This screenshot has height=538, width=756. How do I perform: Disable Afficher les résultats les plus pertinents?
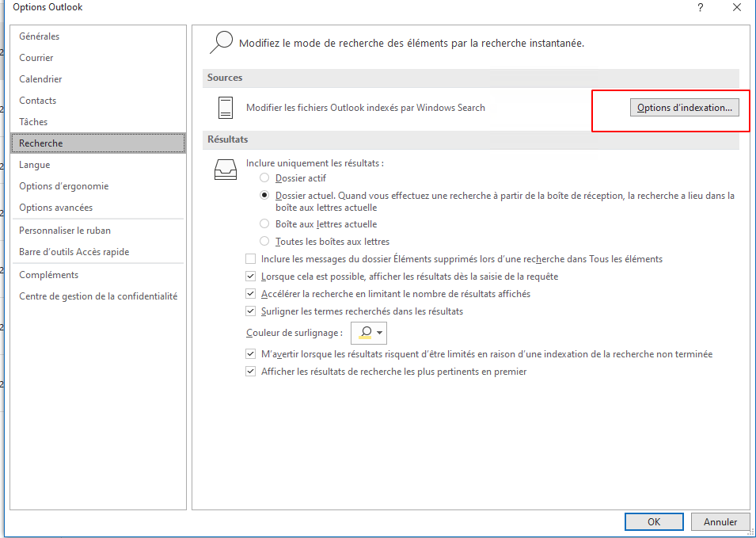[251, 372]
